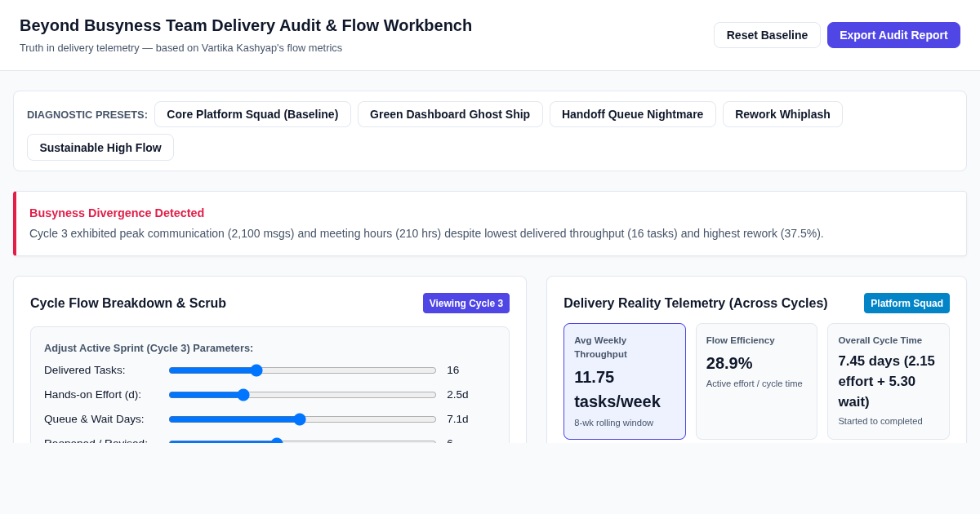Click the Hands-on Effort value 2.5d

457,395
